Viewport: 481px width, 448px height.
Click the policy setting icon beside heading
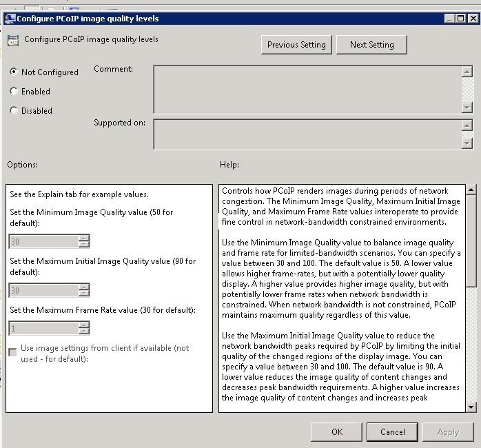13,41
